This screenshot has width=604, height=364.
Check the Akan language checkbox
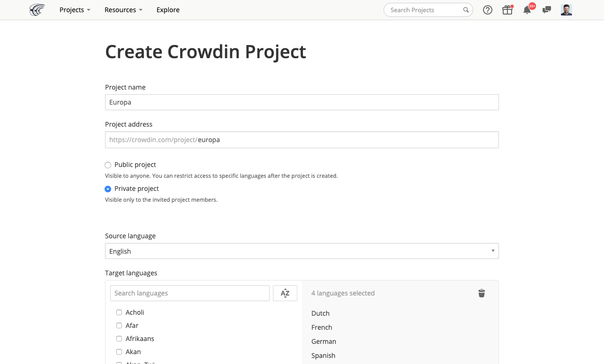point(119,352)
